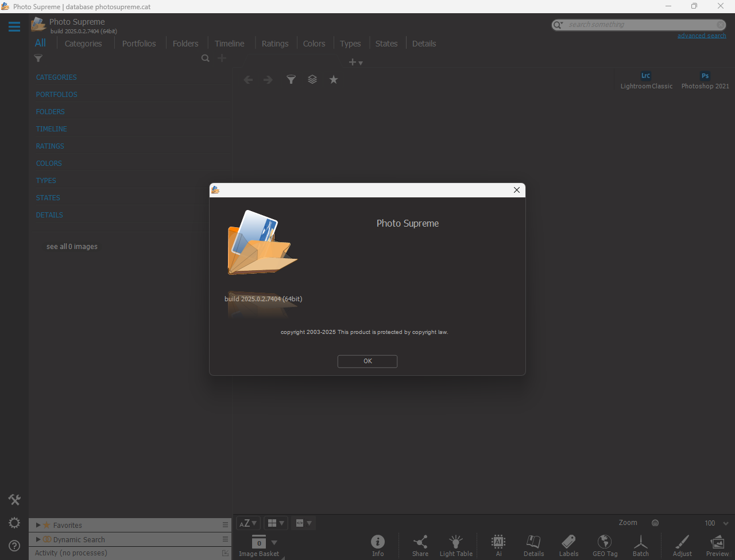
Task: Clear the search field
Action: click(721, 25)
